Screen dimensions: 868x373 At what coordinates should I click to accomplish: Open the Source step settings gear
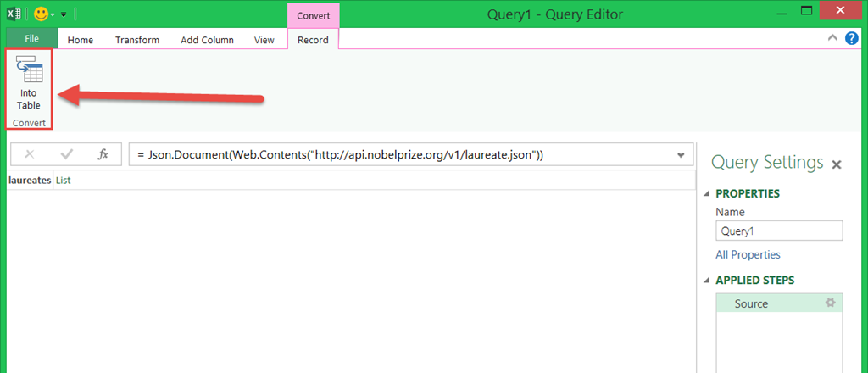831,303
